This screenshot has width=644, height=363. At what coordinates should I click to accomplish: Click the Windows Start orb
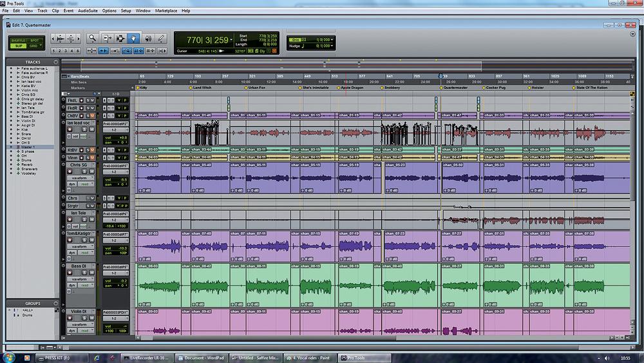8,357
